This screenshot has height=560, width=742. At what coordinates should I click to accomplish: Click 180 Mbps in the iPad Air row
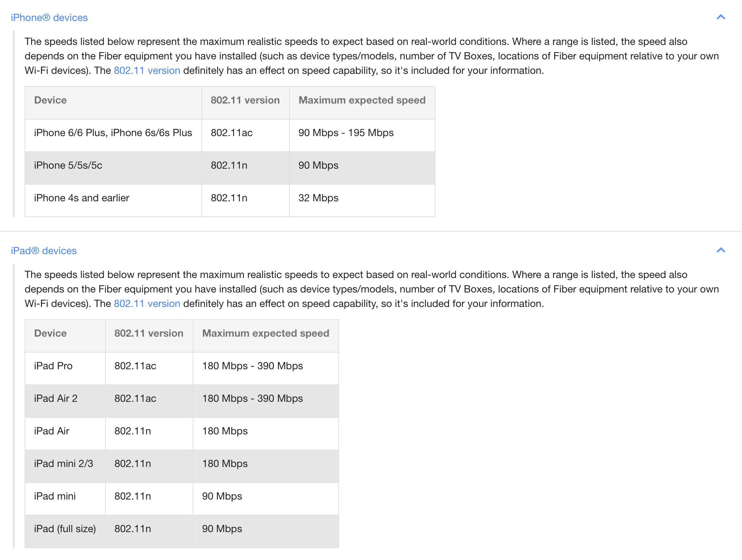tap(225, 431)
